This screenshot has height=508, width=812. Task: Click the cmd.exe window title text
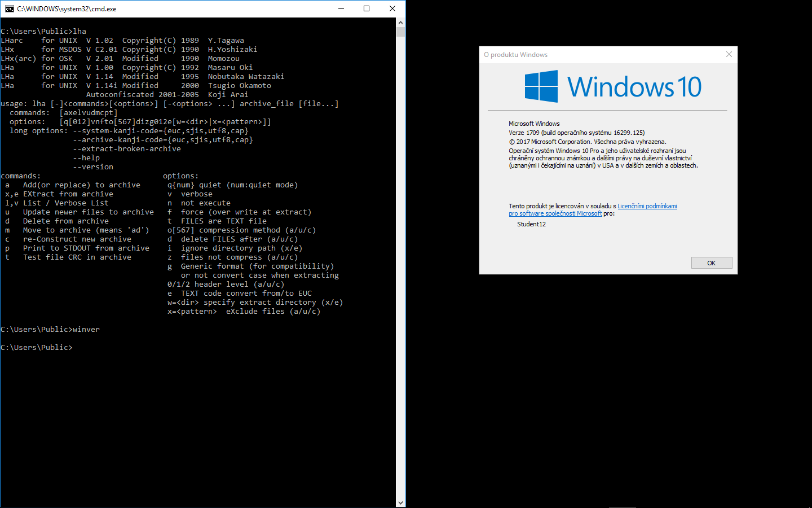tap(67, 9)
